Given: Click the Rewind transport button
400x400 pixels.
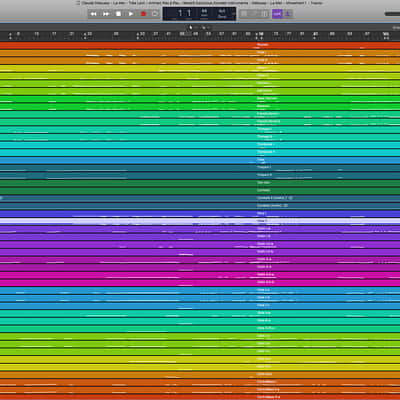Looking at the screenshot, I should tap(94, 14).
